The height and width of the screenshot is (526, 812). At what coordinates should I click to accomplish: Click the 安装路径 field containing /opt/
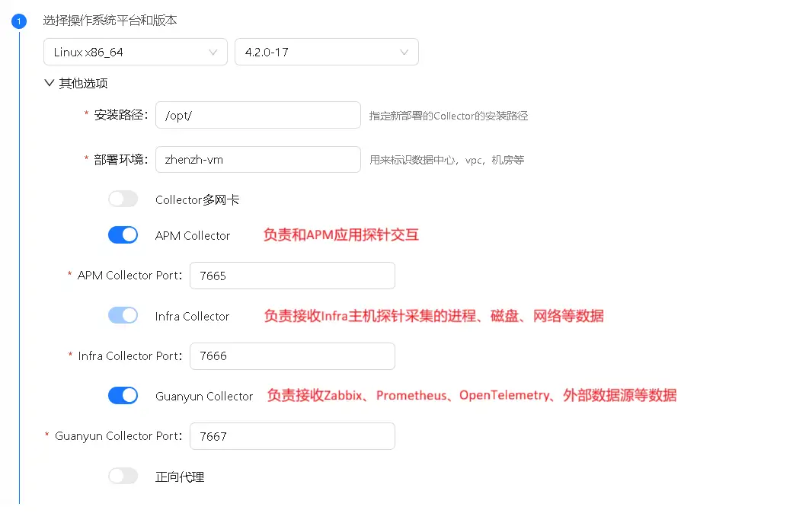coord(257,116)
